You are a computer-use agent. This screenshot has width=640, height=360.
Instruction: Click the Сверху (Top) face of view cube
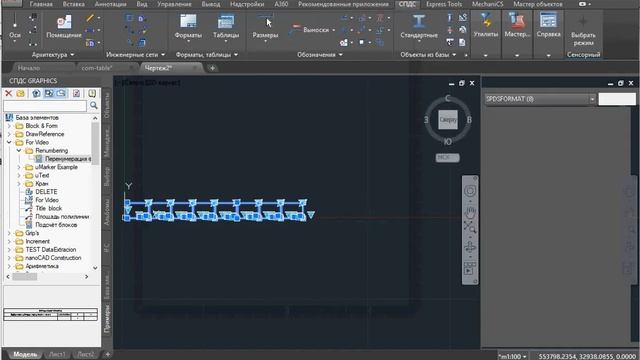[448, 120]
